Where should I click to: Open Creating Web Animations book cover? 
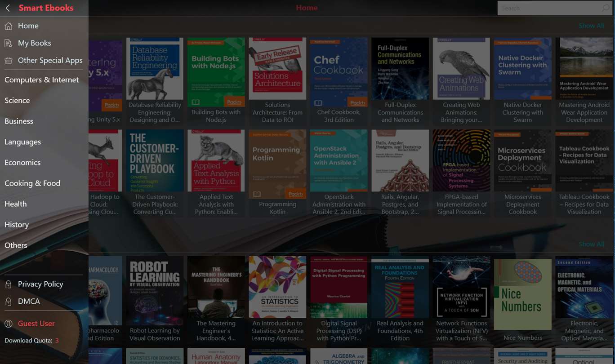coord(461,69)
